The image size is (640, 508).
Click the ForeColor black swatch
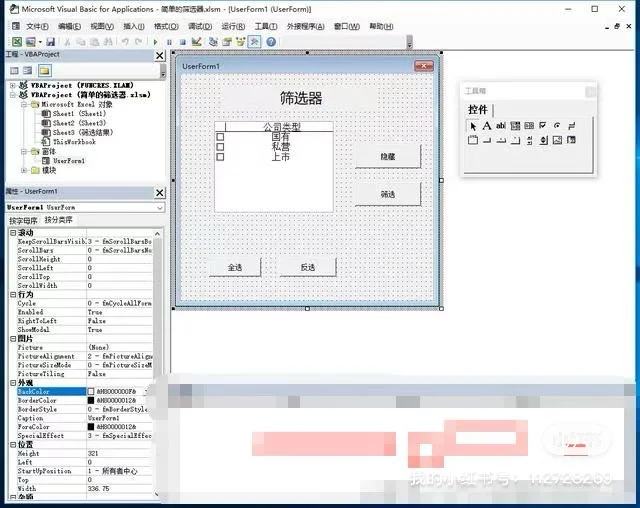coord(91,427)
